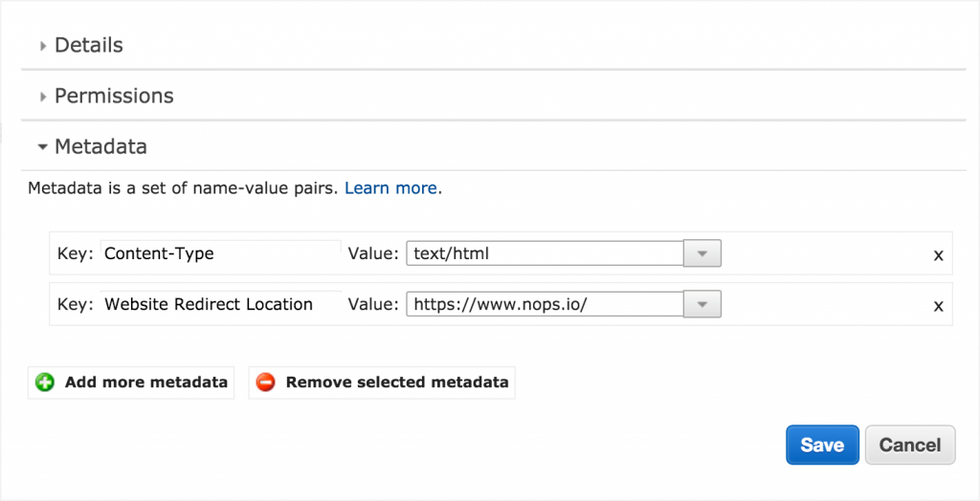This screenshot has width=980, height=501.
Task: Open the text/html value dropdown arrow
Action: point(702,253)
